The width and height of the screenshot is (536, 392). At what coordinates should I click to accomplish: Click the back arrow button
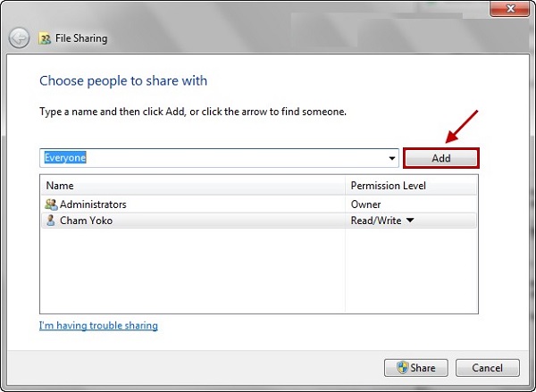point(19,38)
